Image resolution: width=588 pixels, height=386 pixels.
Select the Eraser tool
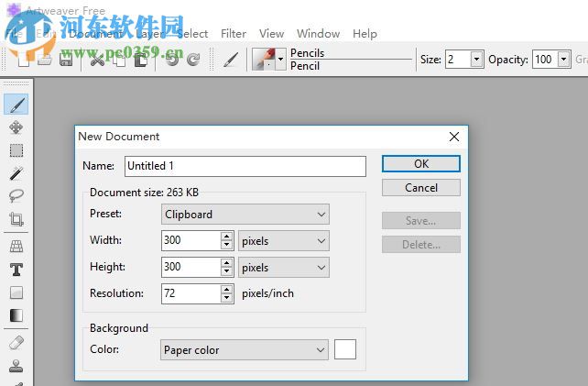coord(16,342)
